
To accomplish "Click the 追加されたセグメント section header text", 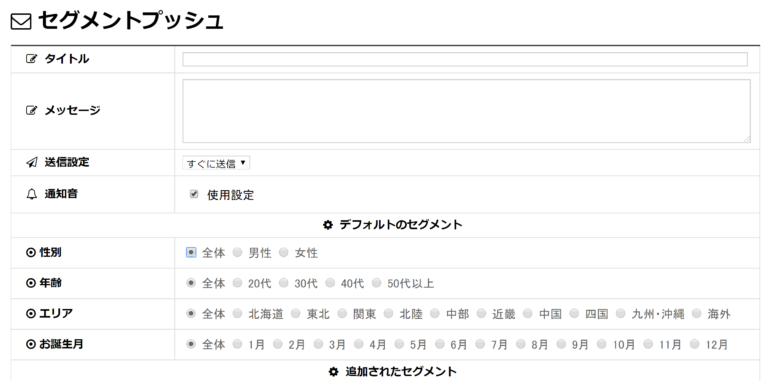I will tap(401, 372).
